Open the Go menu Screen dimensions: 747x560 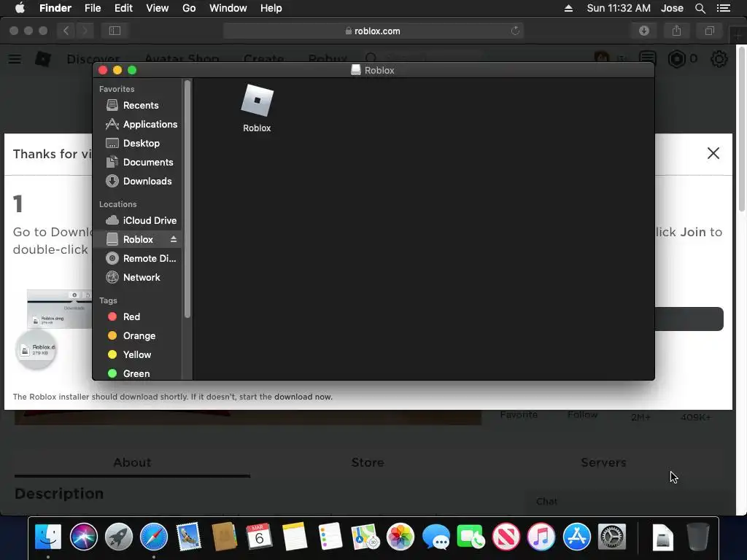[189, 8]
